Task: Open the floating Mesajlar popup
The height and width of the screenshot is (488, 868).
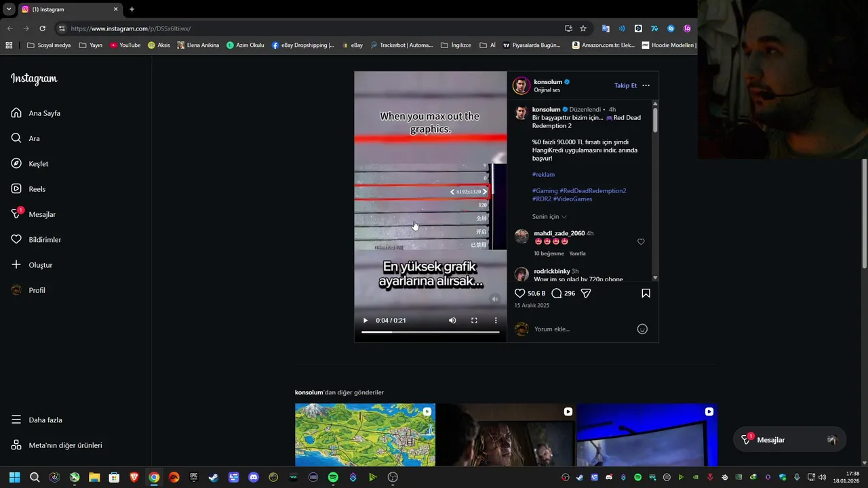Action: [790, 440]
